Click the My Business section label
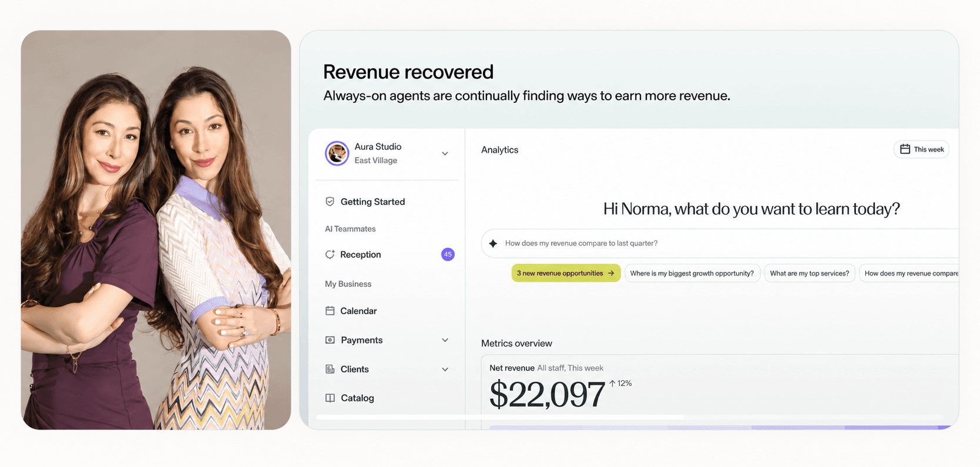The height and width of the screenshot is (467, 980). coord(348,284)
